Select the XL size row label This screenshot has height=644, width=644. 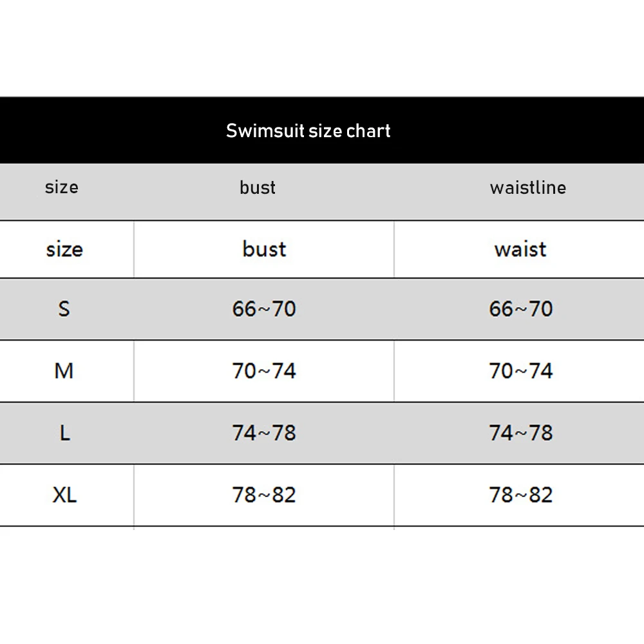64,495
